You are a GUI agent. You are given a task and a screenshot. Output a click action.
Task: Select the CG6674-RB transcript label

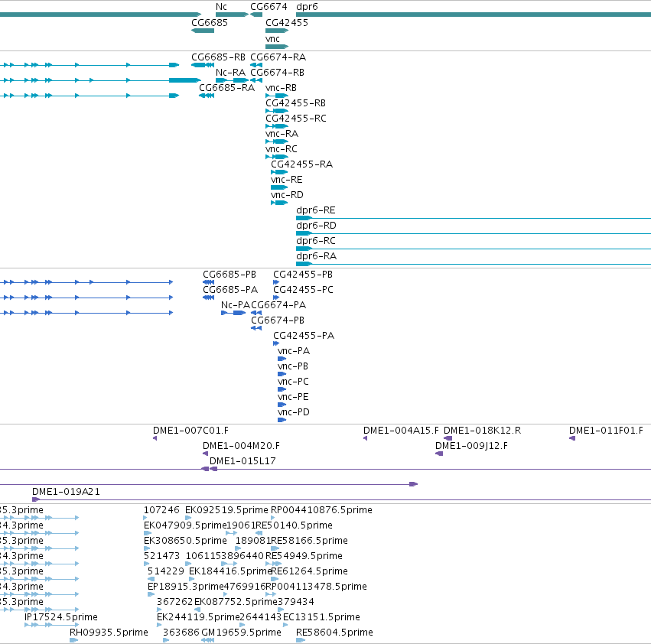point(278,72)
